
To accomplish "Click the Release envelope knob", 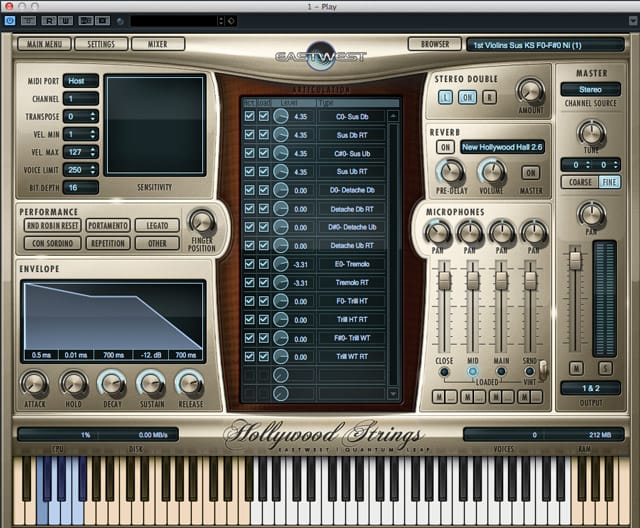I will tap(190, 384).
